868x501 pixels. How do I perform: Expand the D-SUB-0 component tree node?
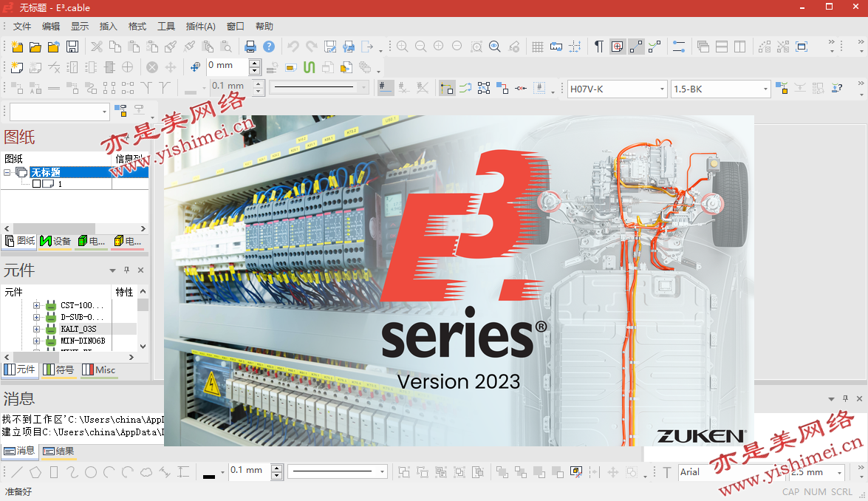click(36, 317)
